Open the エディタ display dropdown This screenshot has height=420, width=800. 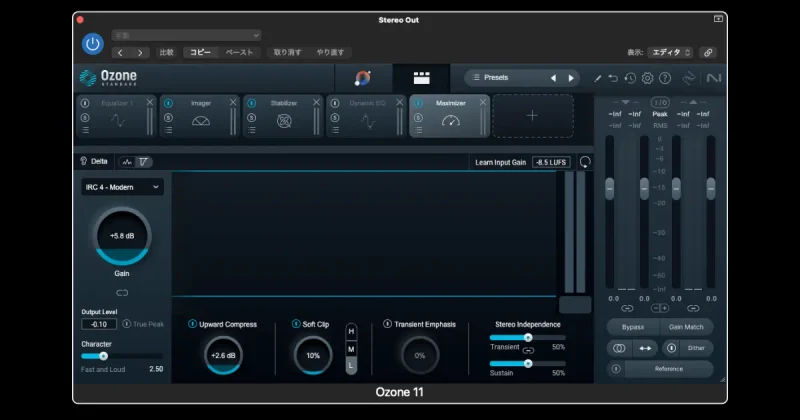670,52
